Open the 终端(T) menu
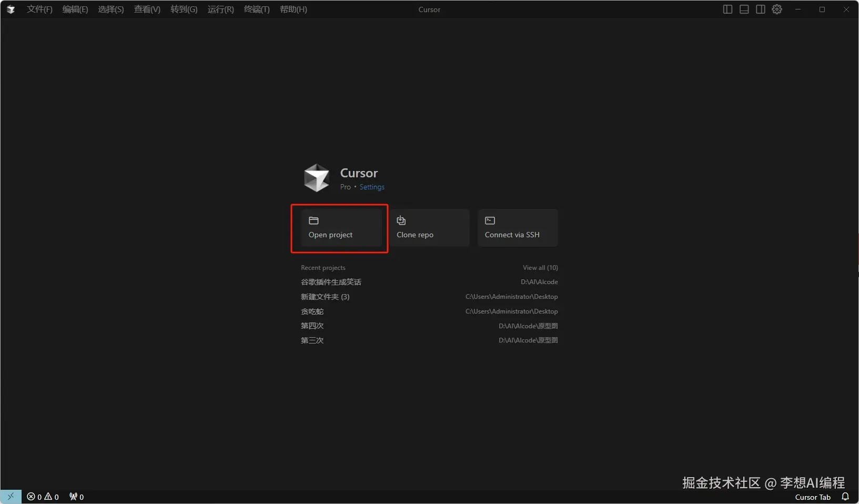The image size is (859, 504). tap(257, 9)
